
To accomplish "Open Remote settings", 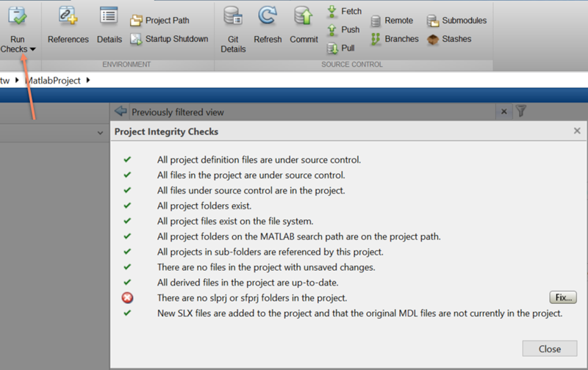I will [392, 21].
